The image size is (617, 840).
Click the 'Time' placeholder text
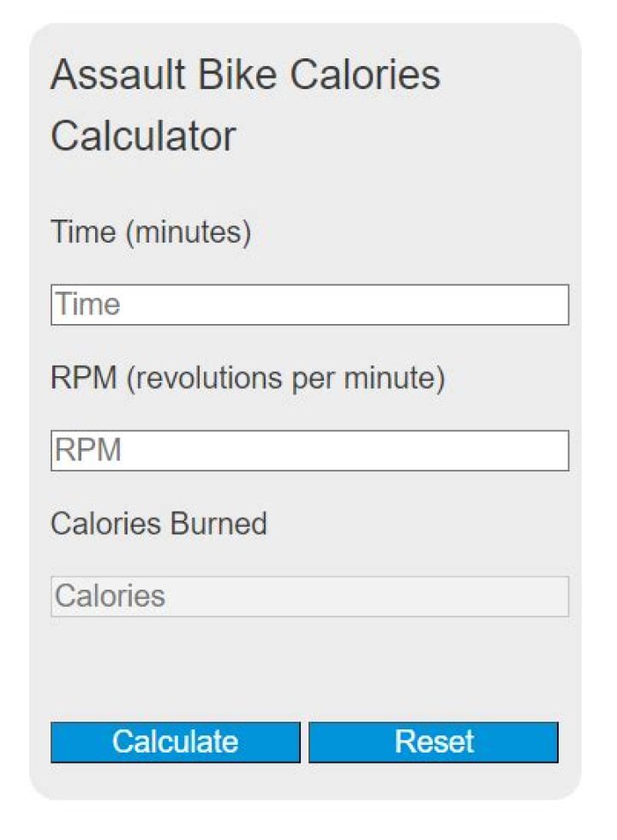click(x=87, y=305)
